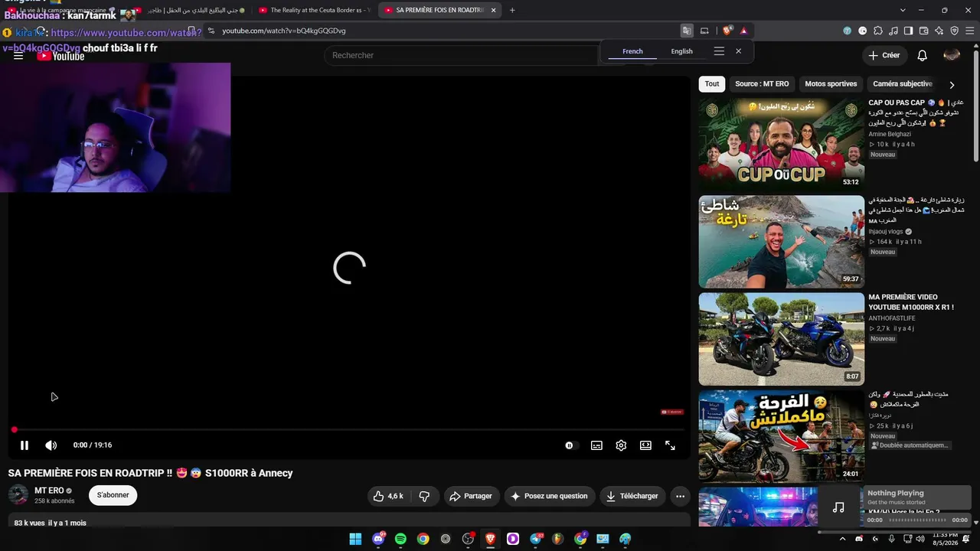This screenshot has width=980, height=551.
Task: Open Discord from the taskbar
Action: coord(378,539)
